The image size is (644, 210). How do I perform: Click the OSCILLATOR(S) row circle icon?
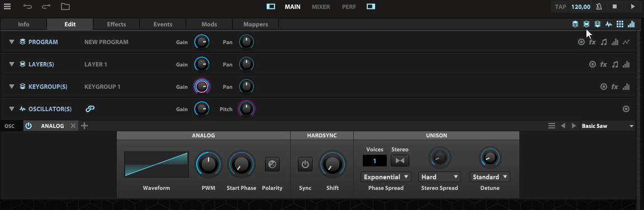(626, 109)
